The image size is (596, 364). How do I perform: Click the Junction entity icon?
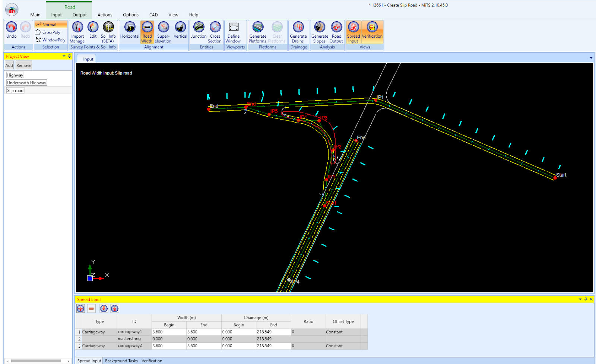199,28
